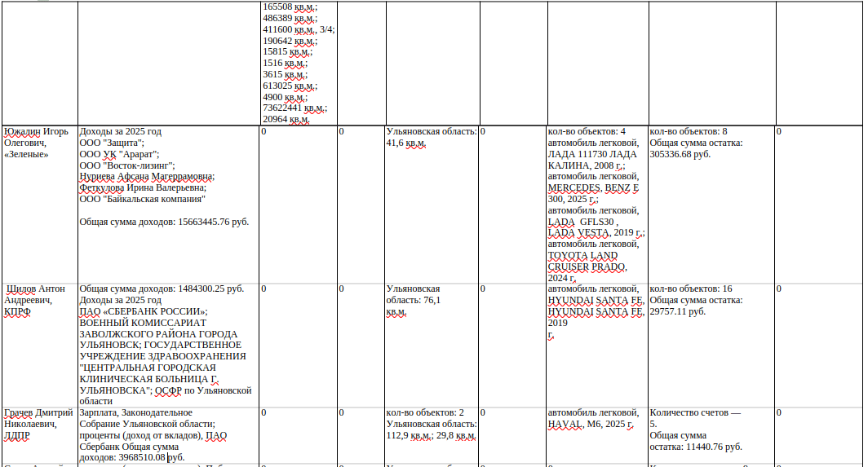Click 'Зарплата, Законодательное' income text
Screen dimensions: 868x467
click(x=136, y=412)
